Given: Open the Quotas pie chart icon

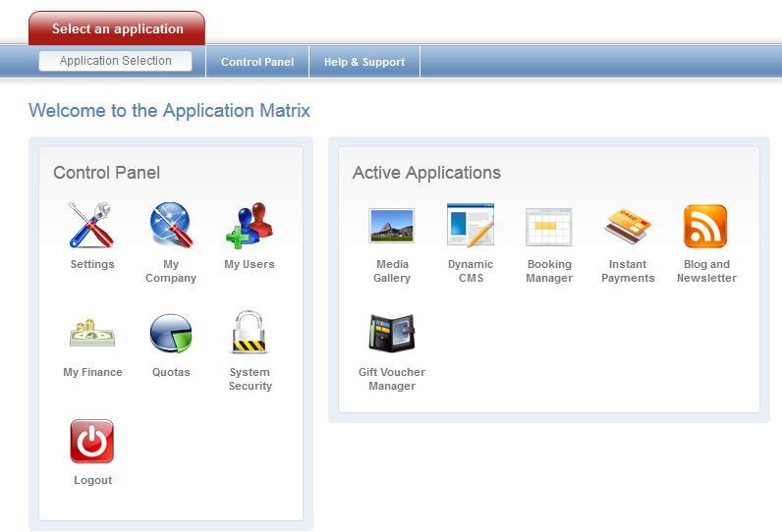Looking at the screenshot, I should (x=171, y=334).
